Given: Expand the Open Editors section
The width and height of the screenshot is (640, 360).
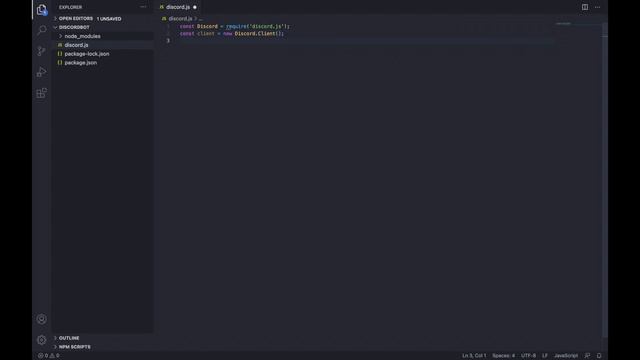Looking at the screenshot, I should pyautogui.click(x=56, y=19).
